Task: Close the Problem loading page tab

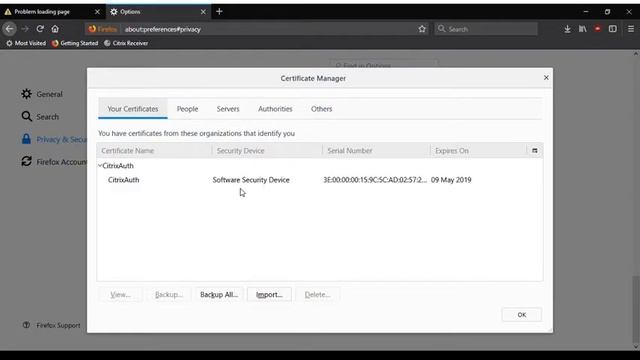Action: coord(97,12)
